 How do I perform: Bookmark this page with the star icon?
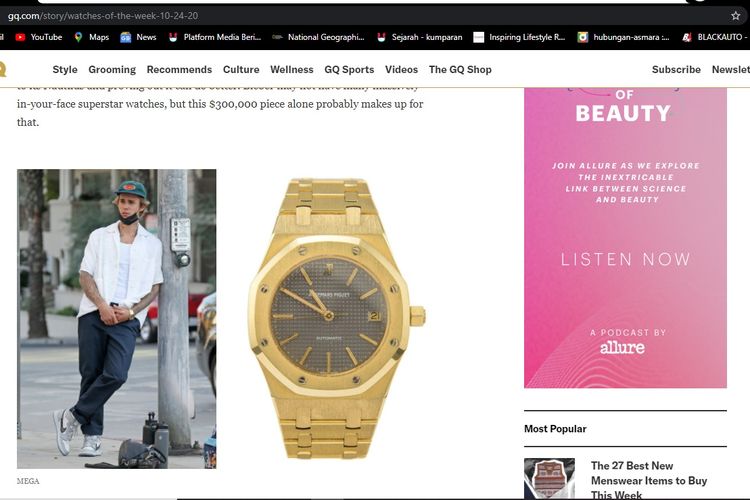pyautogui.click(x=735, y=16)
